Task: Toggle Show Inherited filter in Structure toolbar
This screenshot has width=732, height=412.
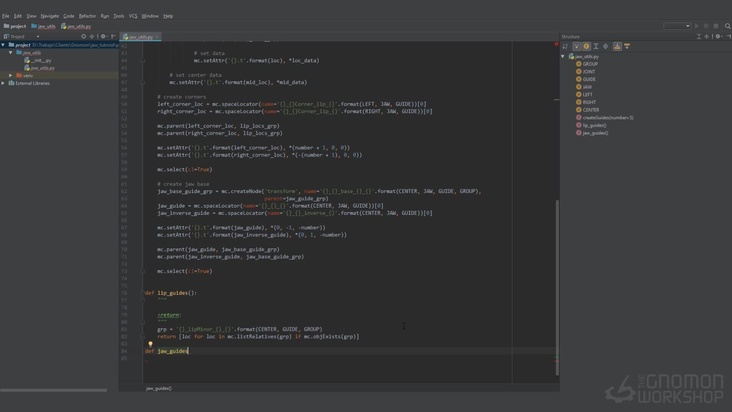Action: point(577,46)
